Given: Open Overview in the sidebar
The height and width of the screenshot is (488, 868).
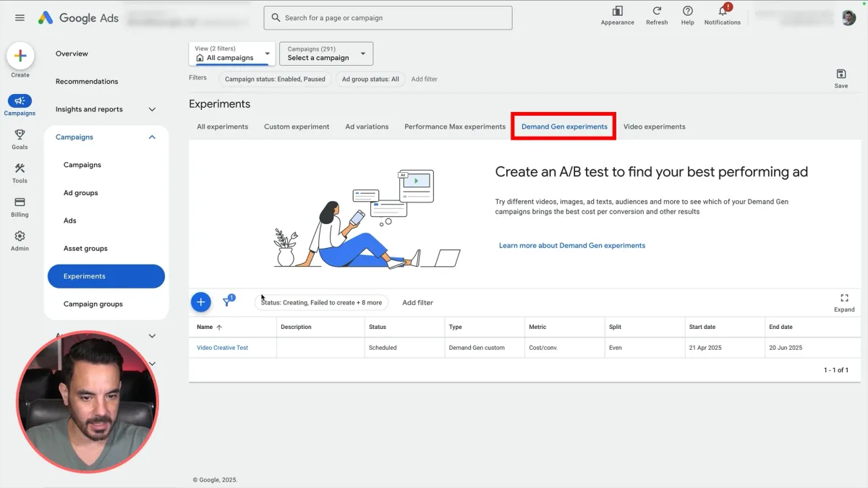Looking at the screenshot, I should pyautogui.click(x=72, y=53).
